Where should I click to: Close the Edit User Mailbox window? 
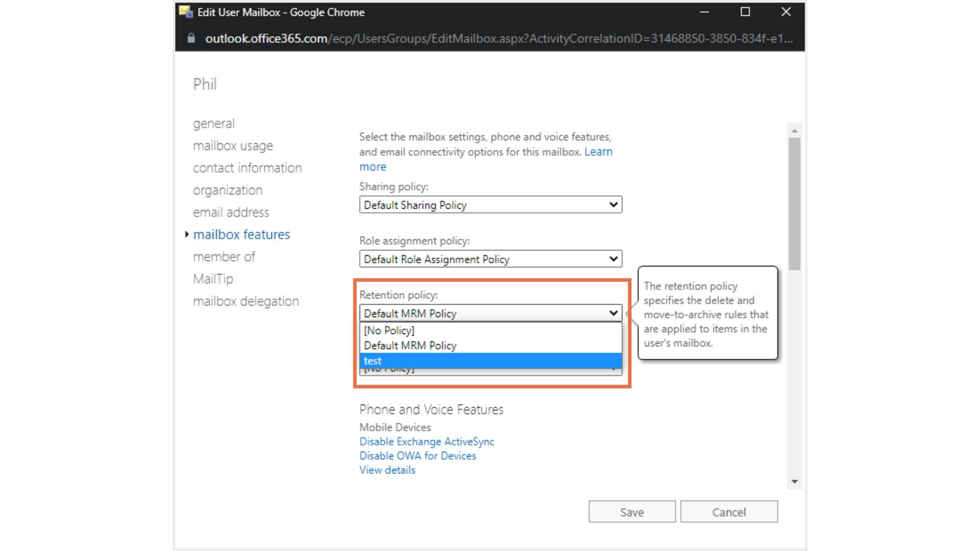coord(786,12)
